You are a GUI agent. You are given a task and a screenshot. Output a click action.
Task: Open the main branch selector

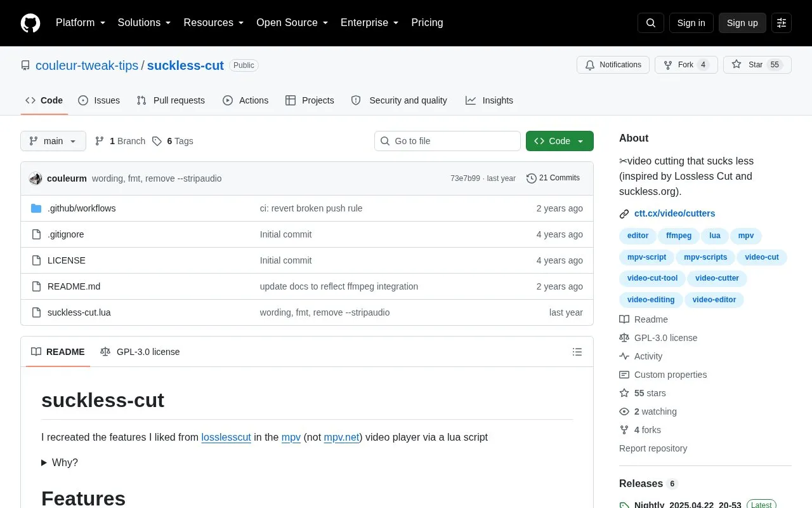53,141
